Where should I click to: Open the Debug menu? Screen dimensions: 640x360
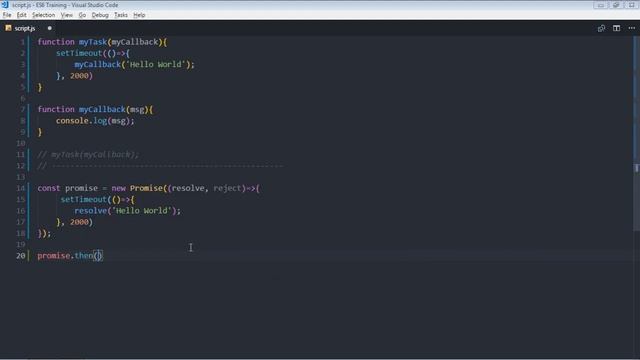pos(100,15)
